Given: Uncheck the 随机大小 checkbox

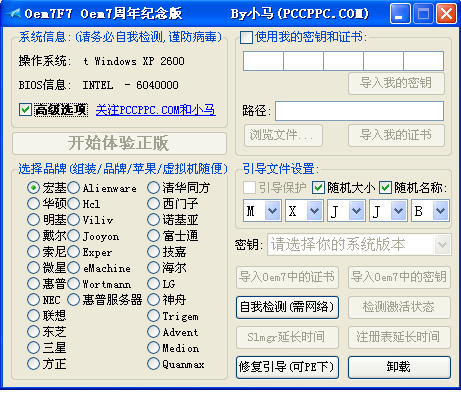Looking at the screenshot, I should tap(318, 188).
